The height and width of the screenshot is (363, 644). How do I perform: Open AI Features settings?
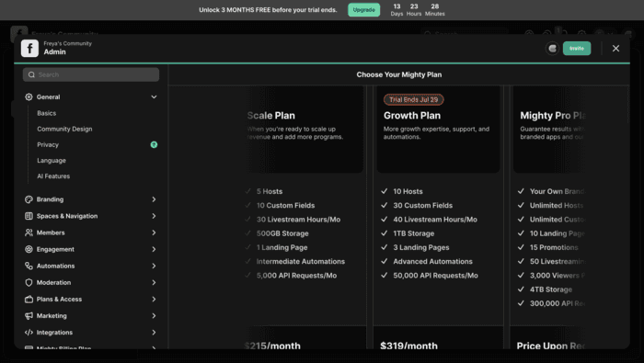click(x=53, y=176)
